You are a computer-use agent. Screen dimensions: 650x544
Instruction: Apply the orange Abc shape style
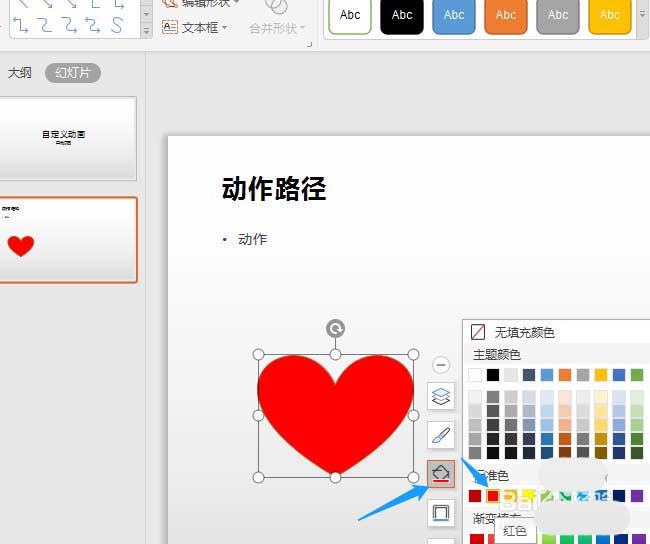point(506,15)
